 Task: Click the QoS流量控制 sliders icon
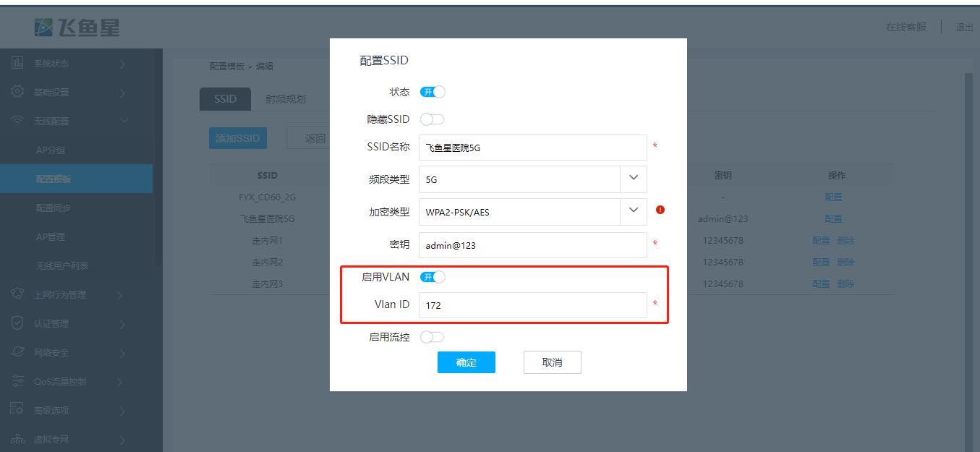[17, 381]
